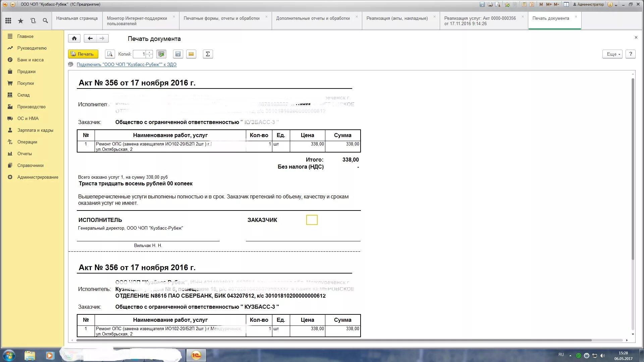This screenshot has height=362, width=644.
Task: Click the volume speaker tray icon
Action: [x=602, y=356]
